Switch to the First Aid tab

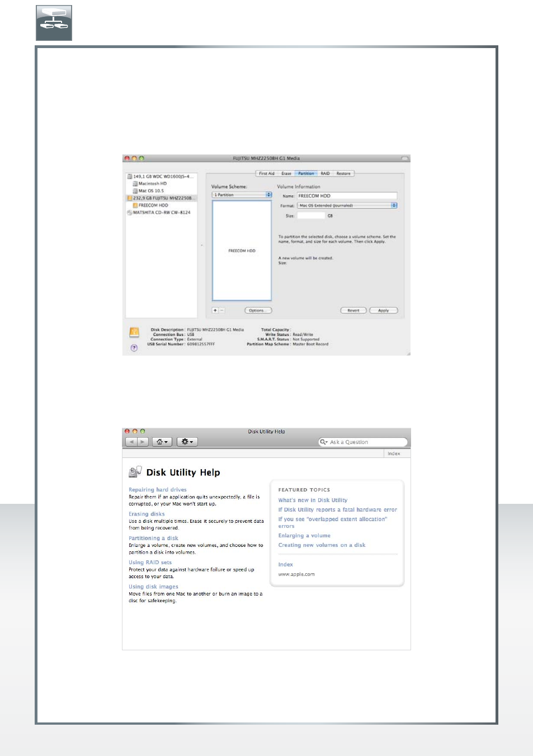(267, 173)
